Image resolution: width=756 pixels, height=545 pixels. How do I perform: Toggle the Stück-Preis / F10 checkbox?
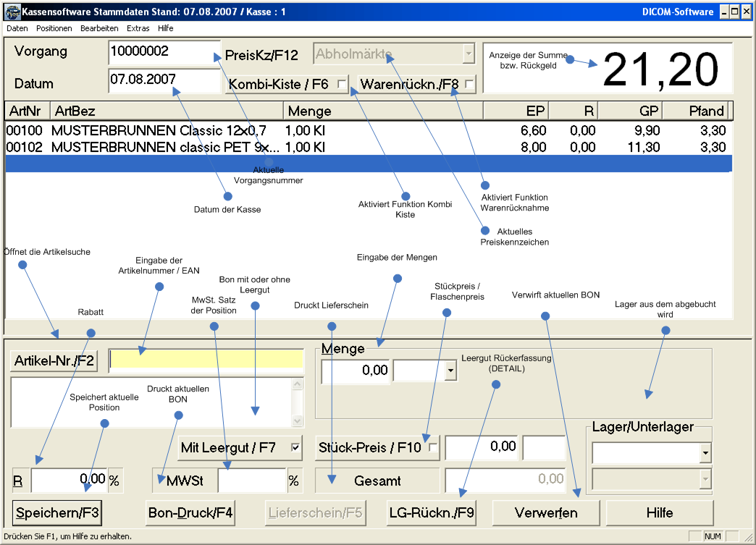coord(433,448)
